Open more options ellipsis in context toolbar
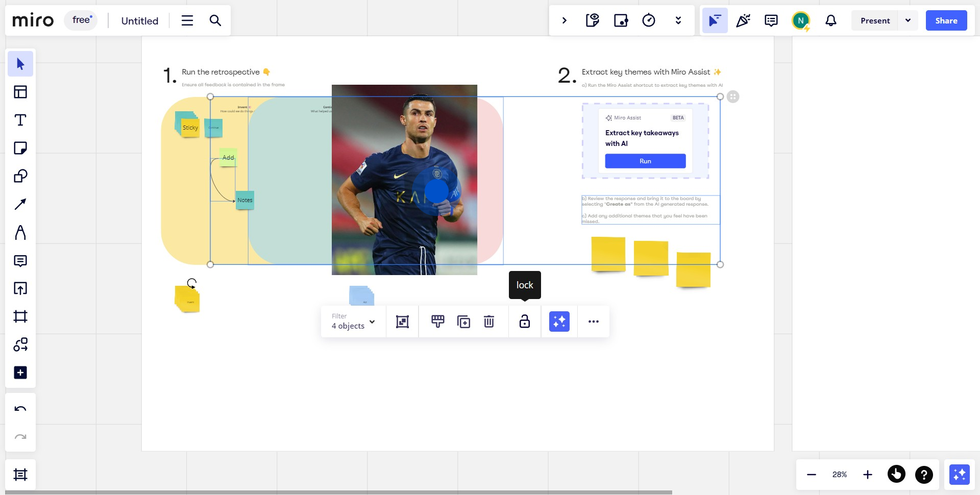The image size is (980, 495). point(594,321)
